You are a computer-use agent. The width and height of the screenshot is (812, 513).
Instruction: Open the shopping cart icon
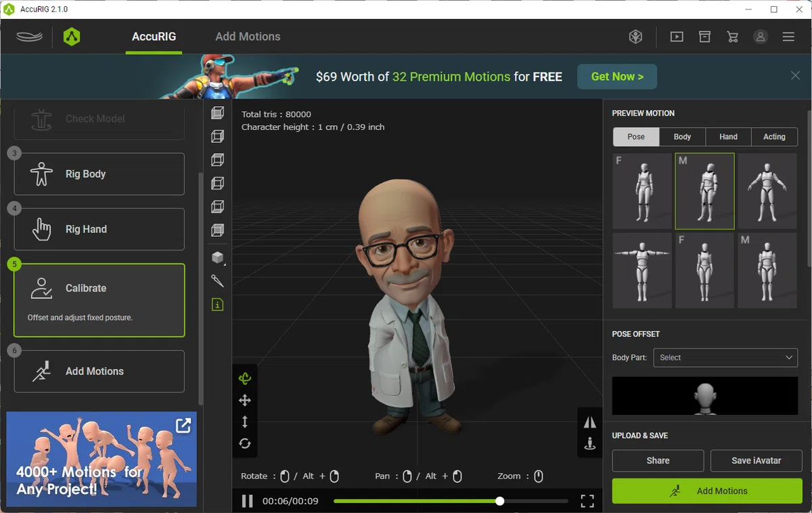coord(732,37)
